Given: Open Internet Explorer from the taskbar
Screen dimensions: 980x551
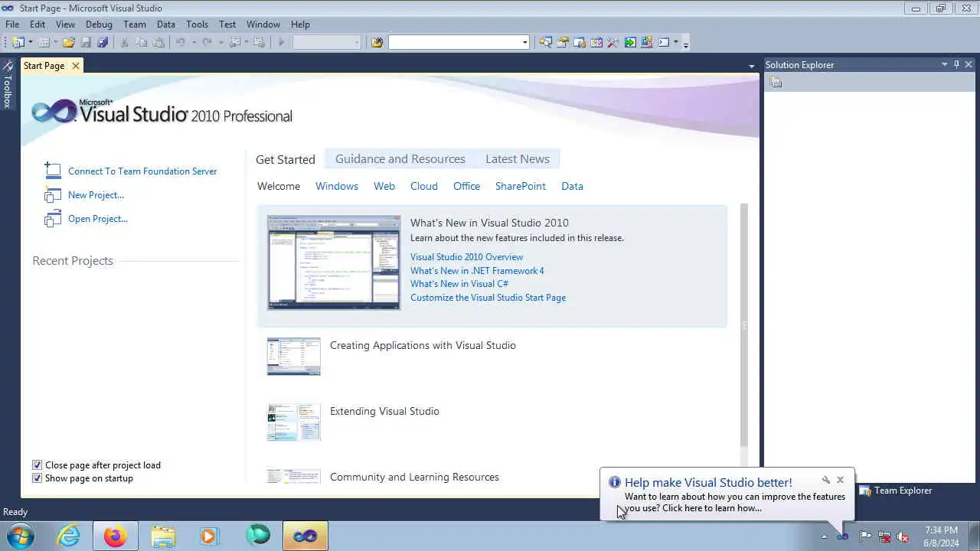Looking at the screenshot, I should 69,536.
